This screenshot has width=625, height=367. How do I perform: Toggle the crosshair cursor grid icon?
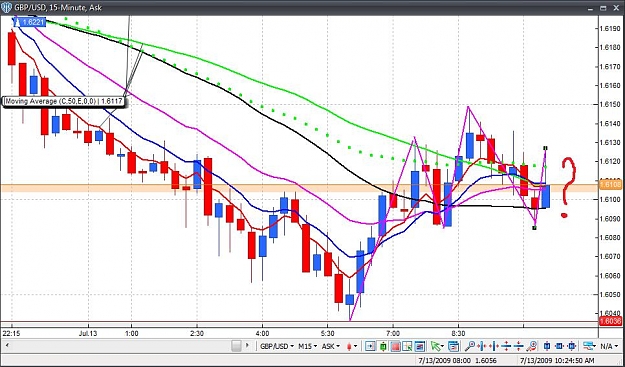(x=407, y=346)
